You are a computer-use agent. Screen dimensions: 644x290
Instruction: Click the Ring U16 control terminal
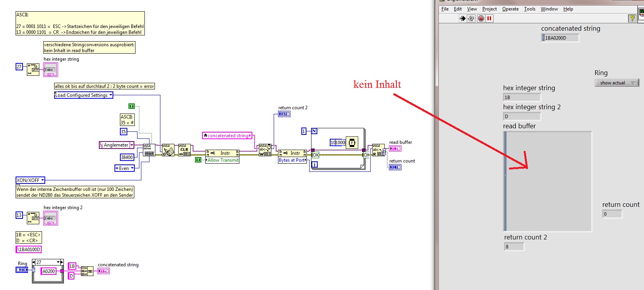pos(22,270)
